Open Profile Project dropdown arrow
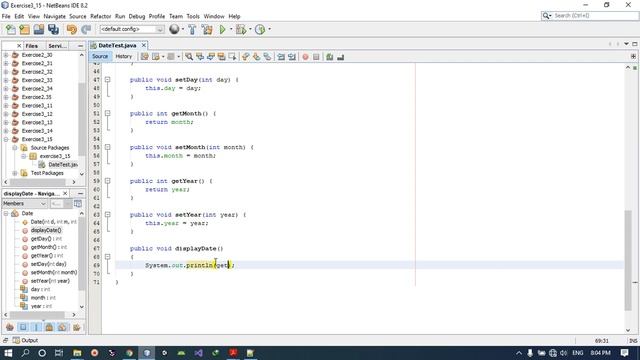Viewport: 640px width, 360px height. coord(269,29)
